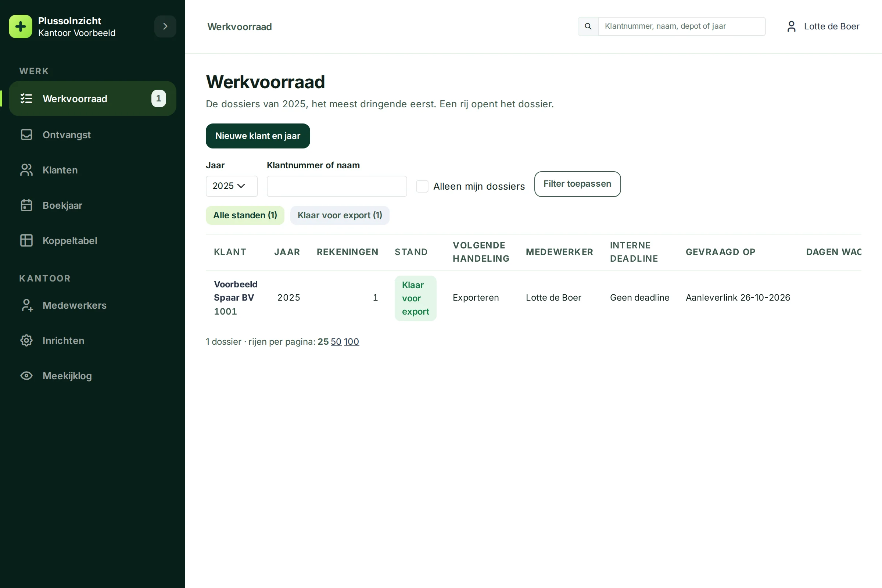Enable the Alleen mijn dossiers checkbox
The height and width of the screenshot is (588, 882).
[x=422, y=186]
